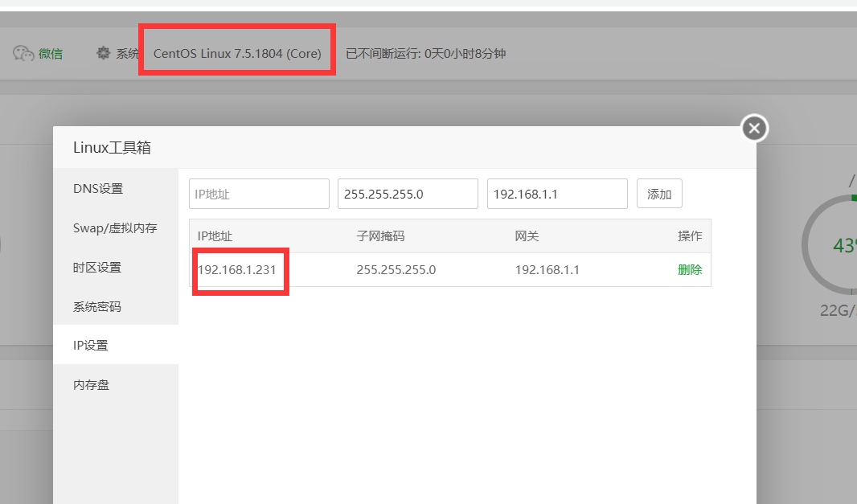Screen dimensions: 857x504
Task: Click the 操作 column header
Action: pyautogui.click(x=690, y=236)
